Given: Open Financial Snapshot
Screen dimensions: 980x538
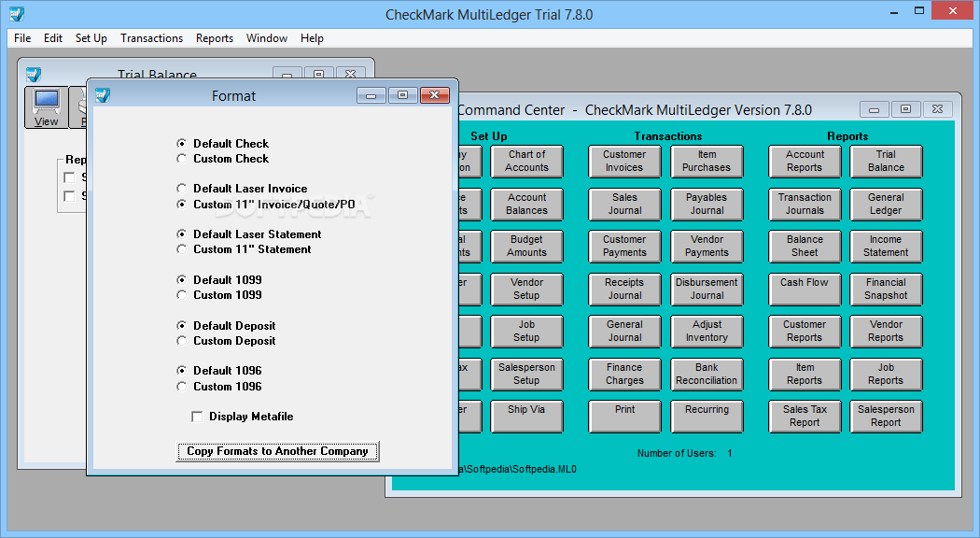Looking at the screenshot, I should pos(887,289).
